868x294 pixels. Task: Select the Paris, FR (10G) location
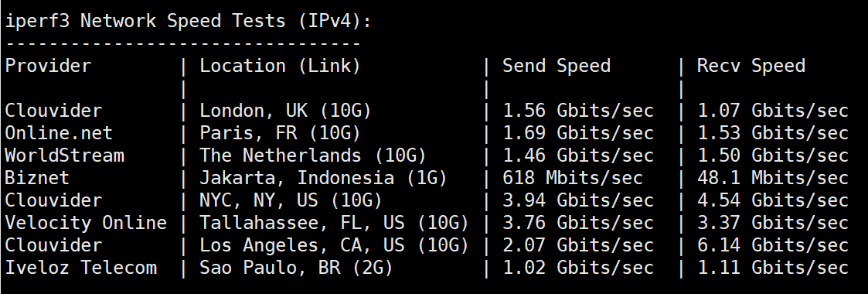point(280,133)
